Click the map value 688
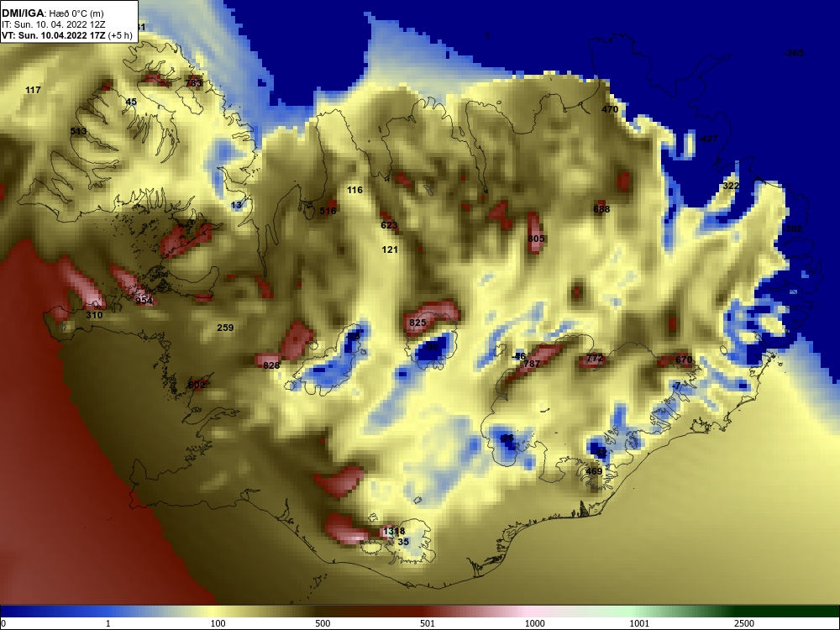The height and width of the screenshot is (630, 840). pos(601,209)
